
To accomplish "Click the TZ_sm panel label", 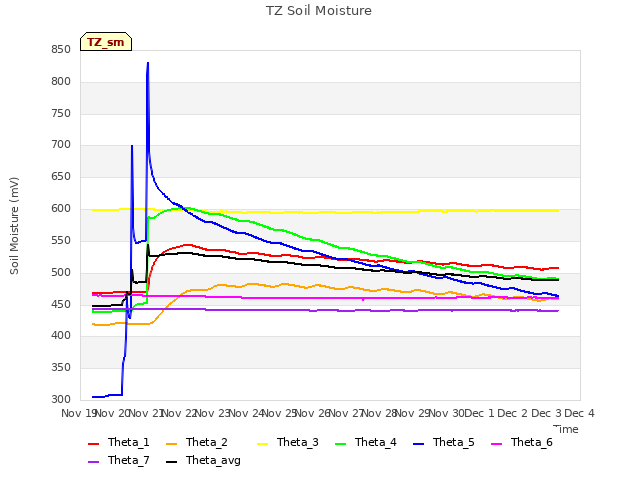I will pyautogui.click(x=106, y=42).
